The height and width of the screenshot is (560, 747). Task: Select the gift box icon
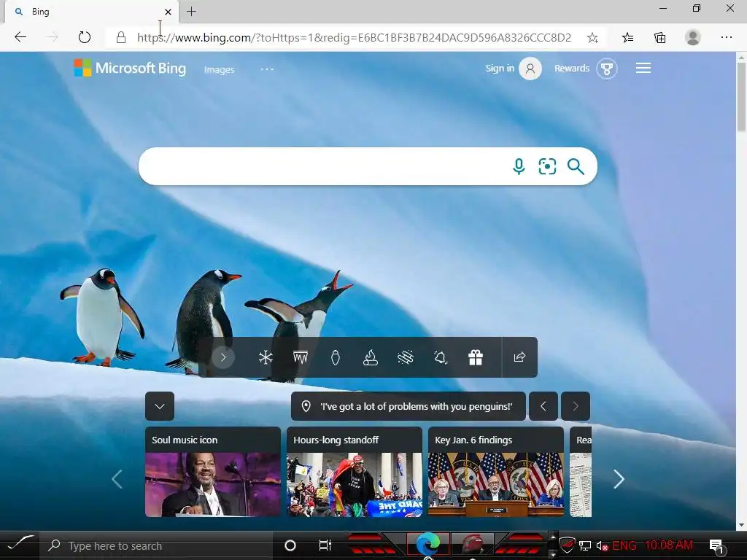click(x=476, y=357)
